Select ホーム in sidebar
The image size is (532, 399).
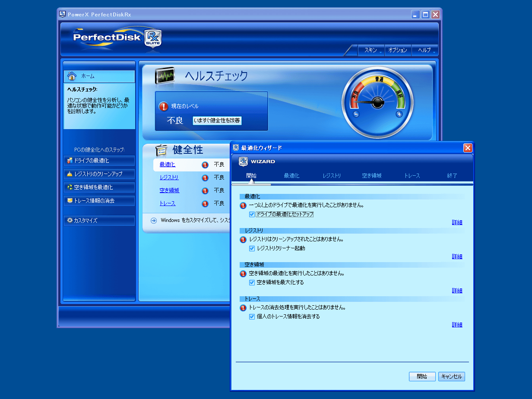coord(99,76)
